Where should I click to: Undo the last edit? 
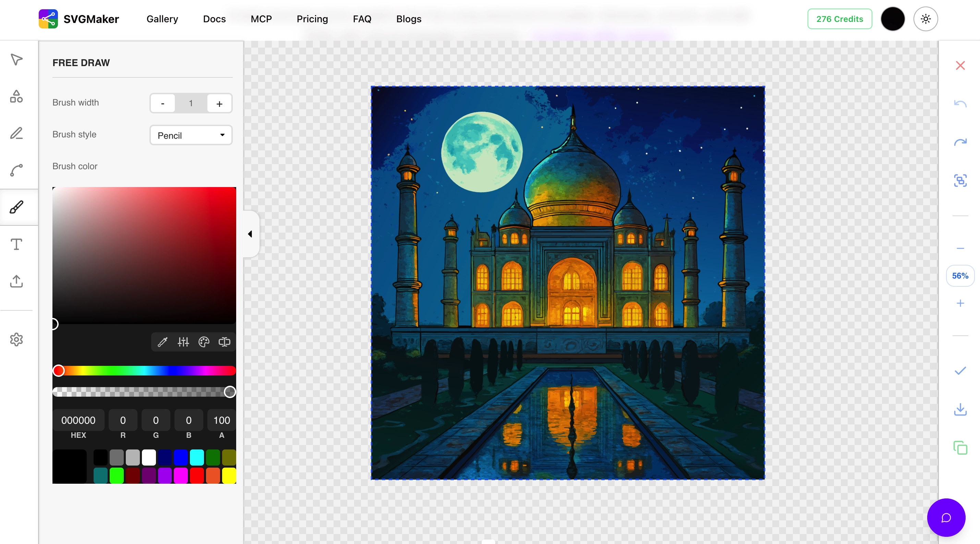[x=960, y=104]
